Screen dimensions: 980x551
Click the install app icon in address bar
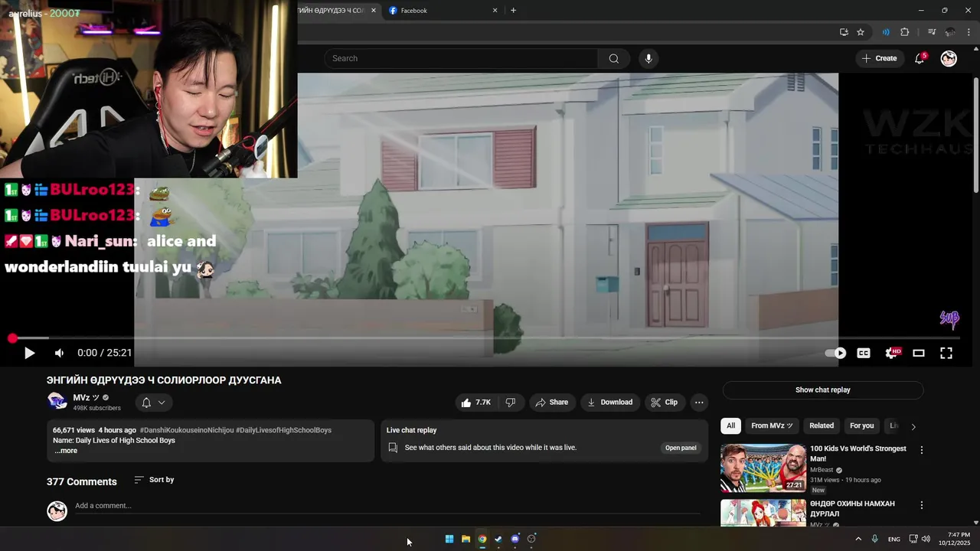[x=844, y=32]
